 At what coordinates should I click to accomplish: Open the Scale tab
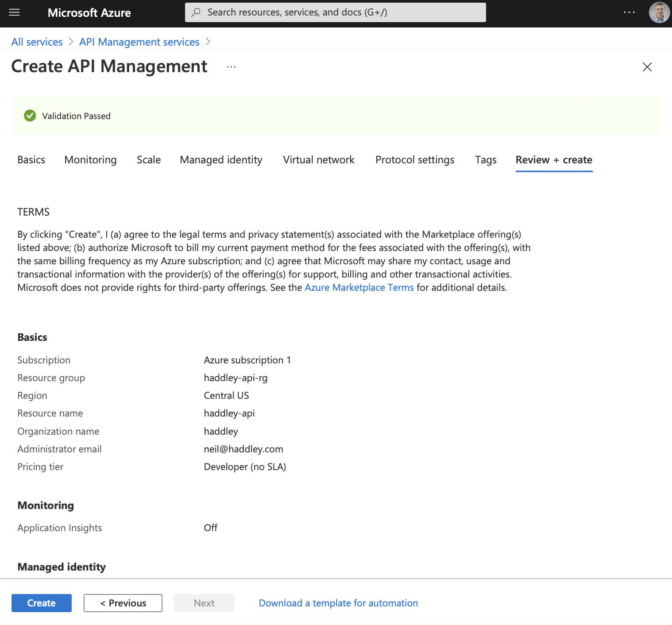coord(149,160)
